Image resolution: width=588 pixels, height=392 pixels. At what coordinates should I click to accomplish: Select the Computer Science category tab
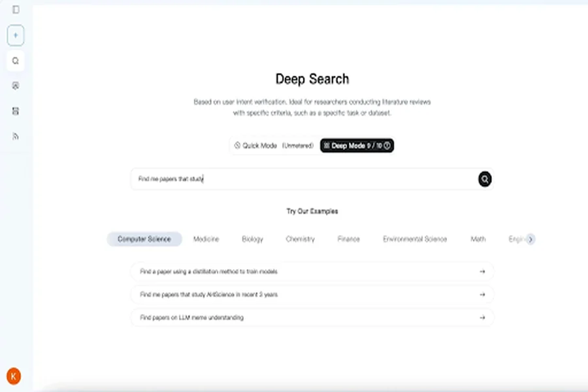coord(144,239)
